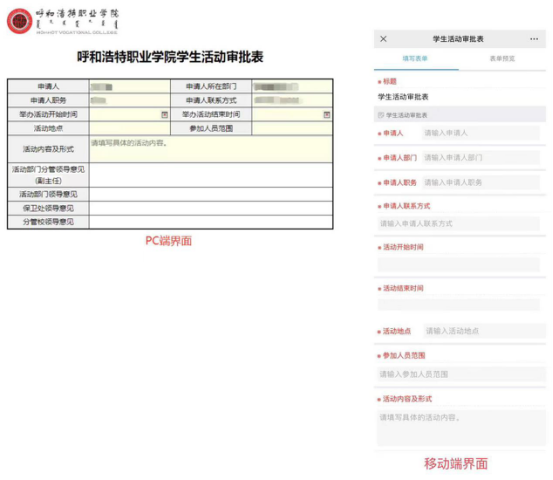Click 保卫处领导意见 opinion cell
Screen dimensions: 553x480
pyautogui.click(x=211, y=208)
